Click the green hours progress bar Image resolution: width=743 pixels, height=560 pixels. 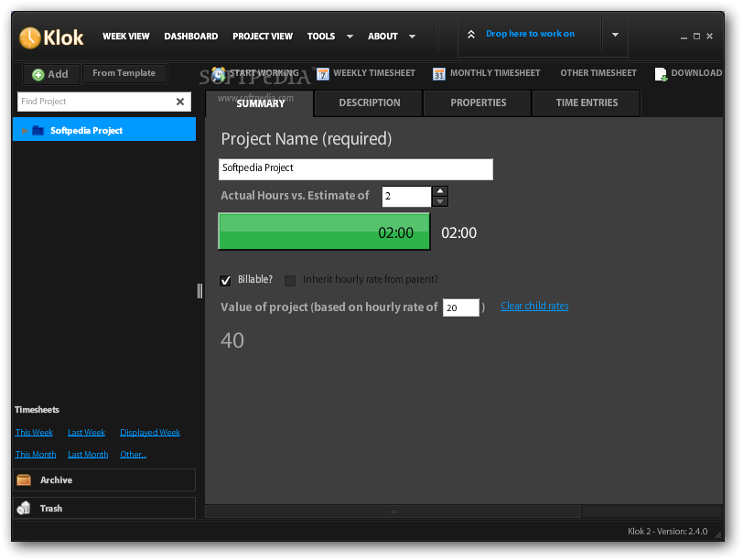point(324,232)
